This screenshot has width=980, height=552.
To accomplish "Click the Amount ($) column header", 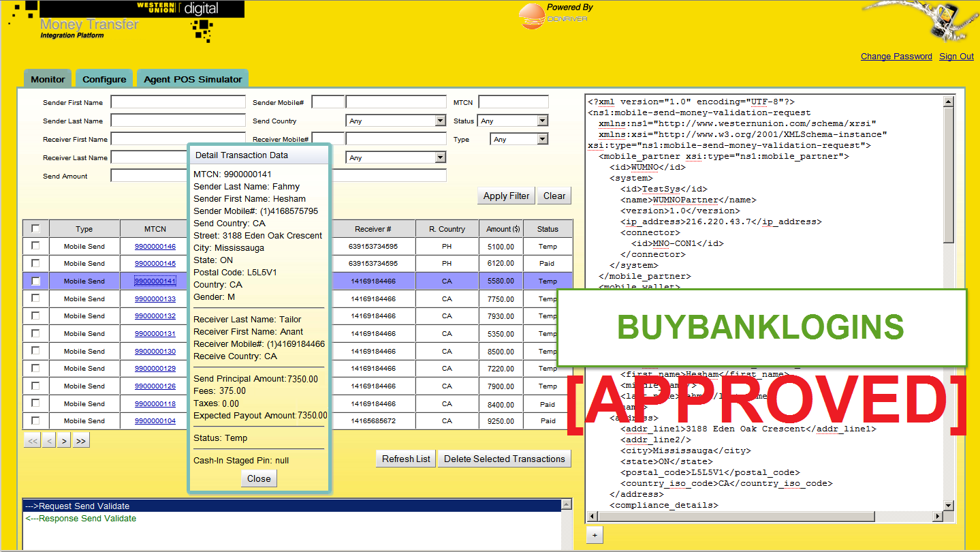I will (501, 229).
